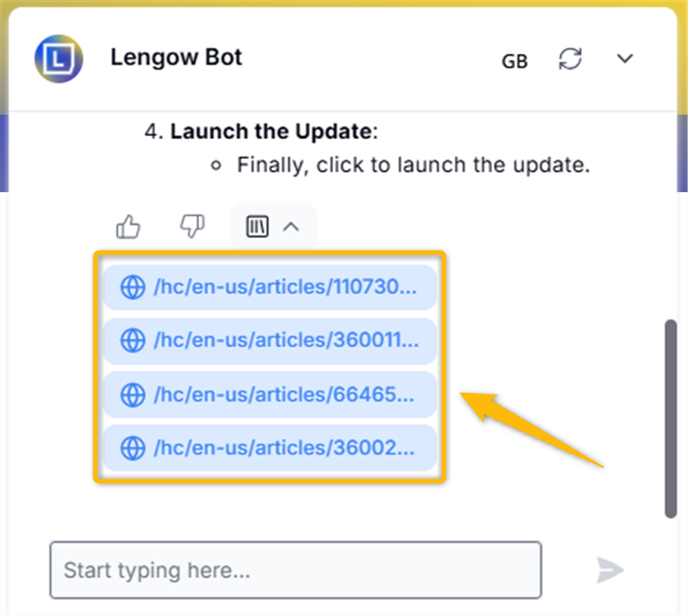Viewport: 688px width, 616px height.
Task: Click the send message arrow icon
Action: pos(610,570)
